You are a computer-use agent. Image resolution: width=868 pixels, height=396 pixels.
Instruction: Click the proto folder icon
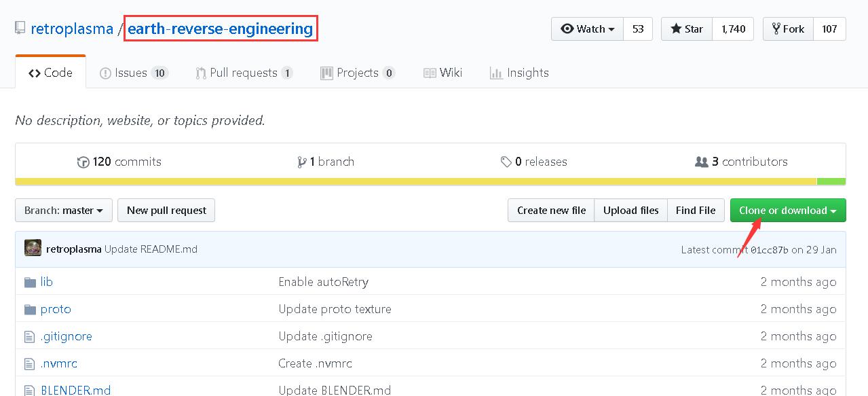tap(30, 309)
